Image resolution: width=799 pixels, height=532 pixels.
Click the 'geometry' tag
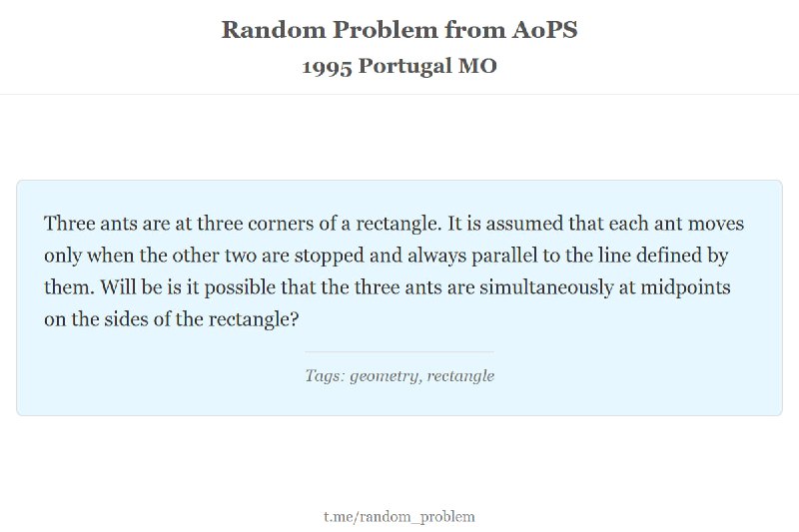[385, 376]
